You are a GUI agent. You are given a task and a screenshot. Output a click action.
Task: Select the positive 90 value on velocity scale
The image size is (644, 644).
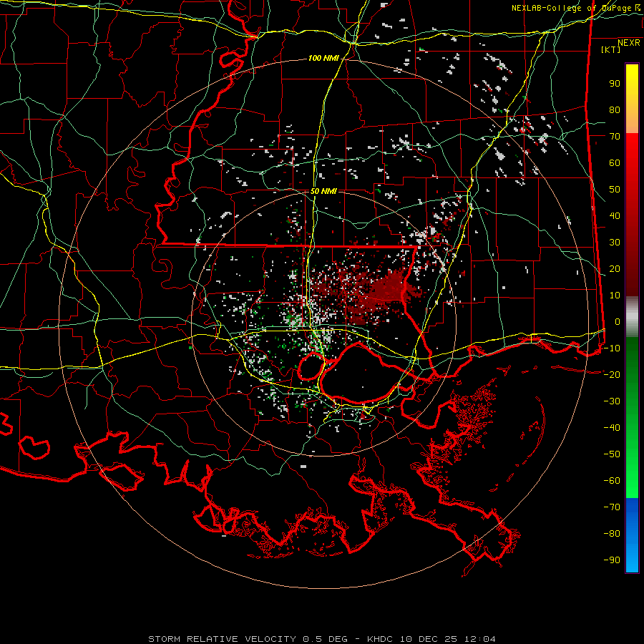click(x=615, y=84)
